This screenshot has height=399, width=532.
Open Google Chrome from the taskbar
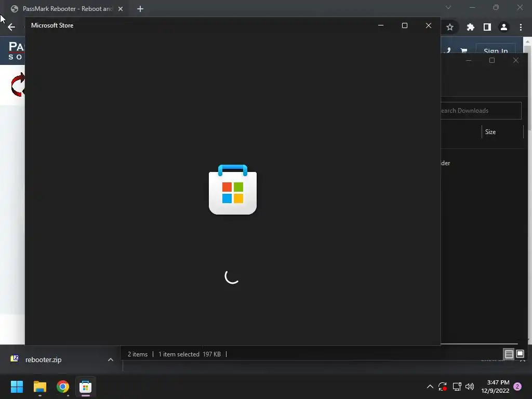tap(63, 387)
